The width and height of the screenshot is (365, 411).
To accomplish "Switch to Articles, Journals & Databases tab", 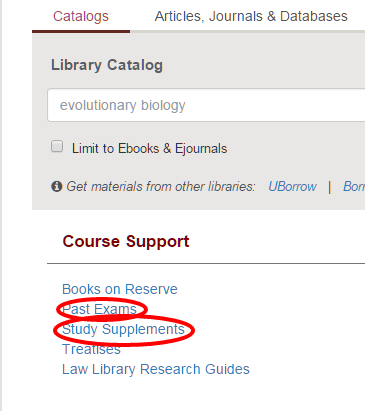I will 251,16.
